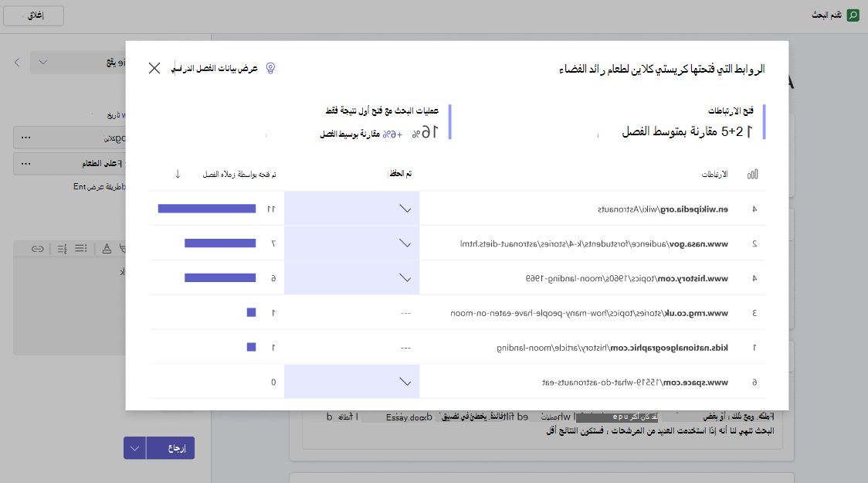Open the en.wikipedia.org Astronauts link
Screen dimensions: 868x483
pyautogui.click(x=663, y=209)
